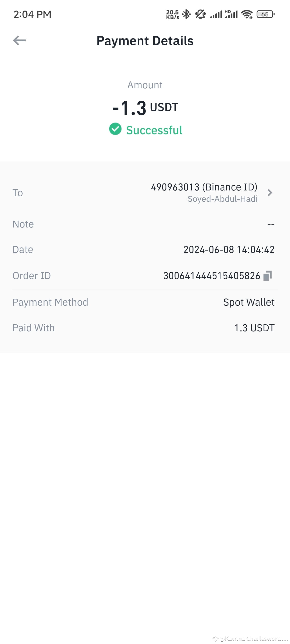The width and height of the screenshot is (290, 644).
Task: Tap the battery level indicator
Action: (x=266, y=14)
